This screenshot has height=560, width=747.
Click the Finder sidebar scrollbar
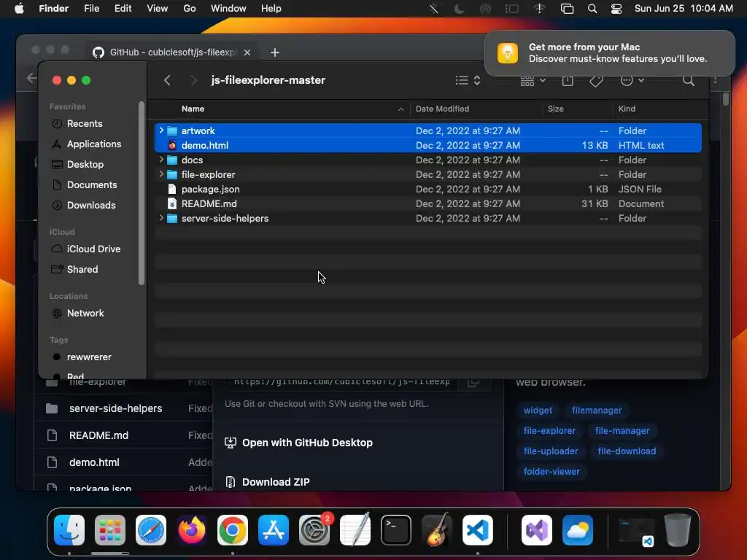coord(141,192)
